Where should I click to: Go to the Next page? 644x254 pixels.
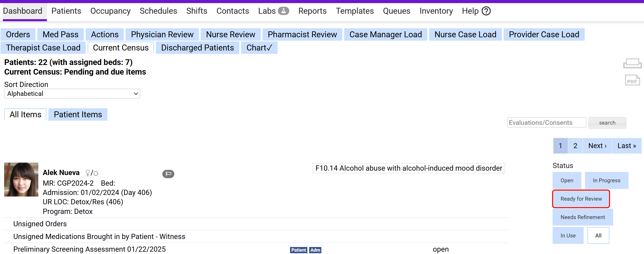597,146
